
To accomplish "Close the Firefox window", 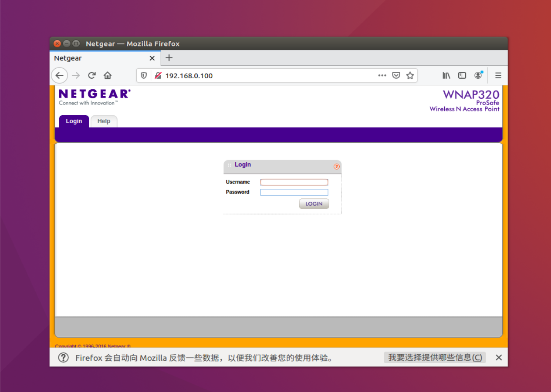I will pos(57,44).
